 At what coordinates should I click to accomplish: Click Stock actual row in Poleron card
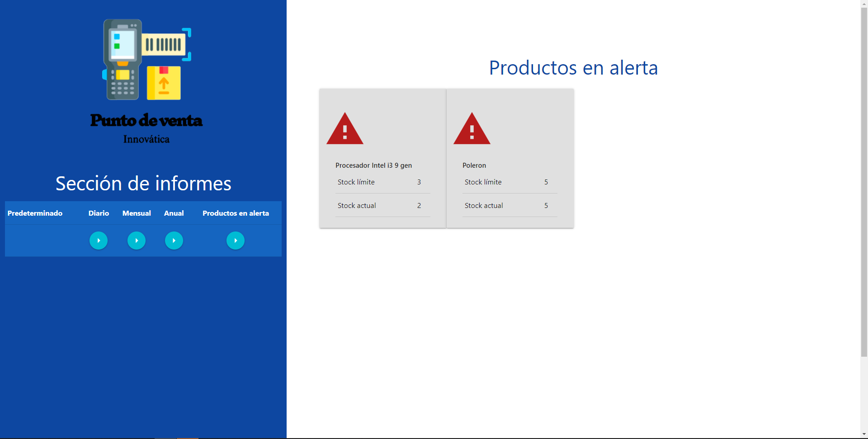tap(509, 206)
